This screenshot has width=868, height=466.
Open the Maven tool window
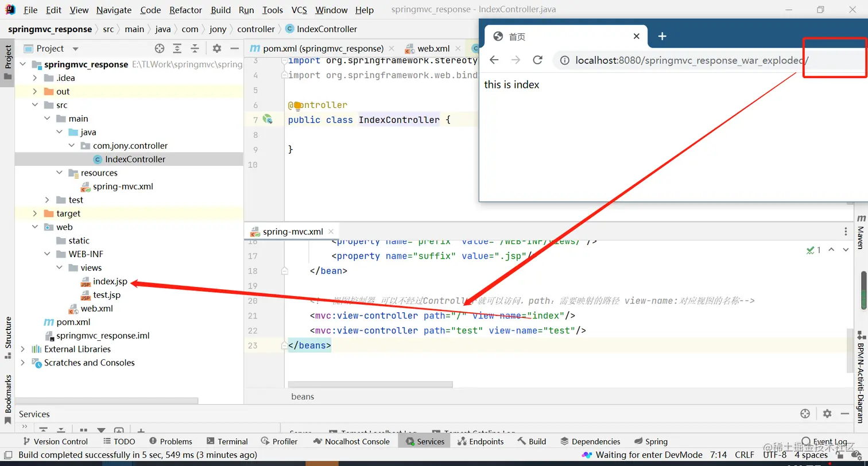861,232
